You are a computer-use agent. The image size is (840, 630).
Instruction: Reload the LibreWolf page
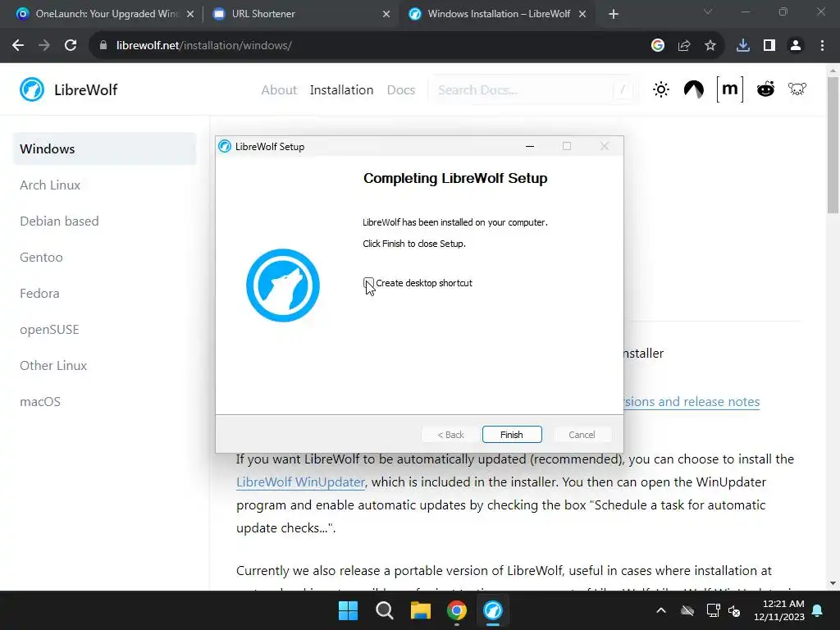click(71, 46)
